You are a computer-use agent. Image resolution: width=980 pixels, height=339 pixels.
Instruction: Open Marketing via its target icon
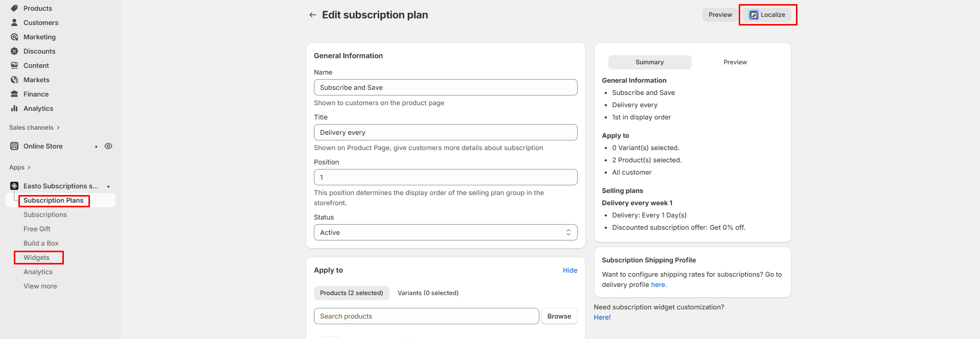coord(14,37)
